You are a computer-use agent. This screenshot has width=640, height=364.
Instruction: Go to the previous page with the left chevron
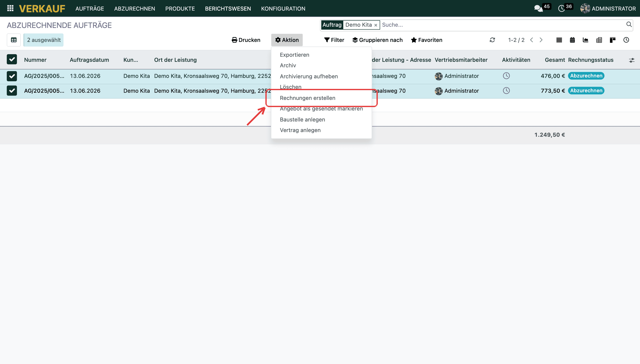pos(531,40)
